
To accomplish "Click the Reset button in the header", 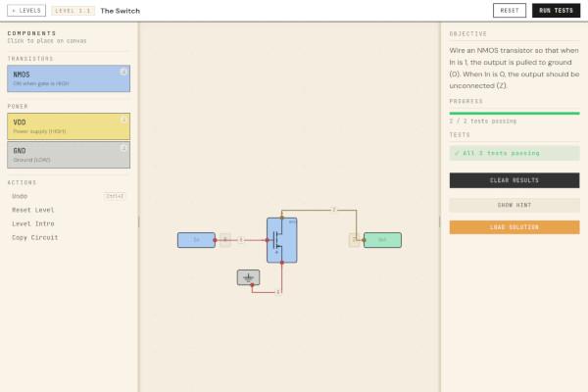I will [510, 10].
